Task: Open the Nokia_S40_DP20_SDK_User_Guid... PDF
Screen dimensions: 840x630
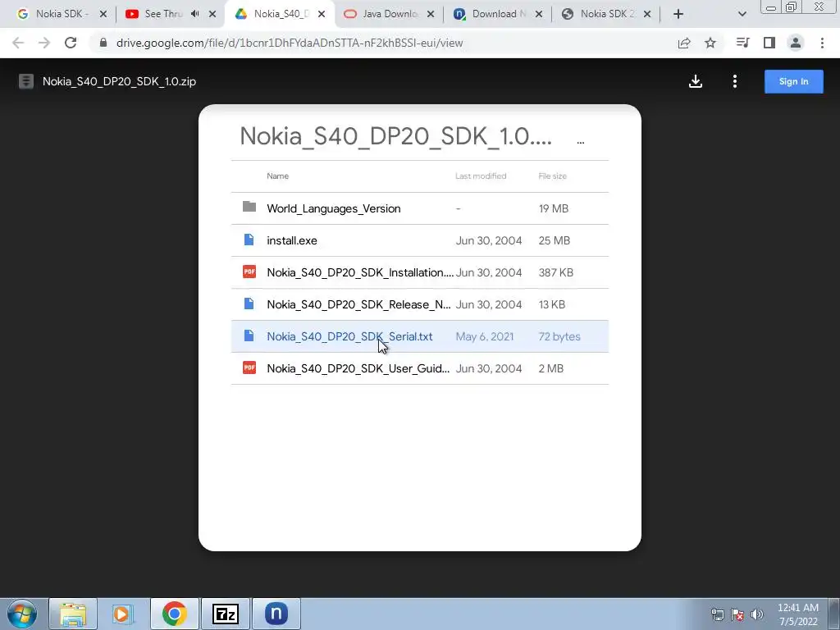Action: point(420,368)
